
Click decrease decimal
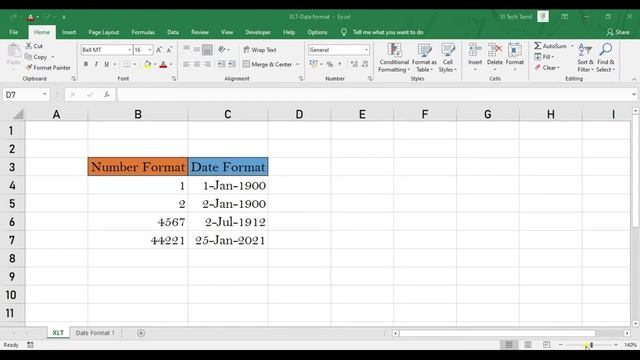365,64
